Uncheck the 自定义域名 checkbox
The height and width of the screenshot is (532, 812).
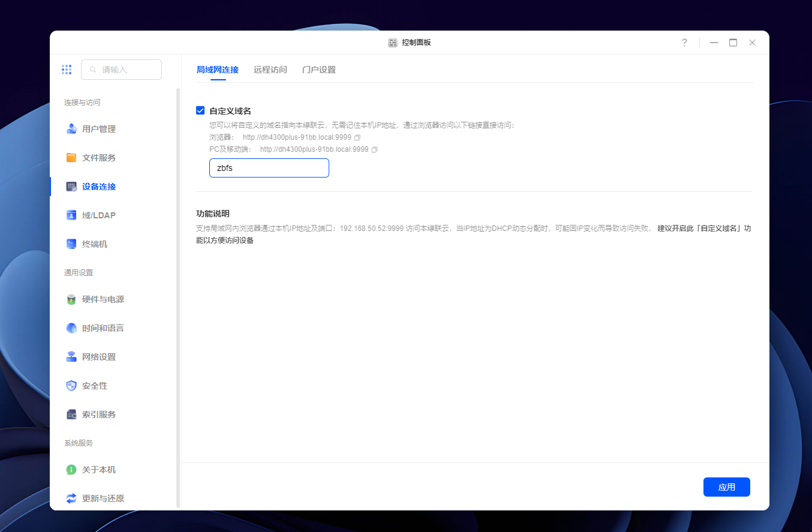200,110
